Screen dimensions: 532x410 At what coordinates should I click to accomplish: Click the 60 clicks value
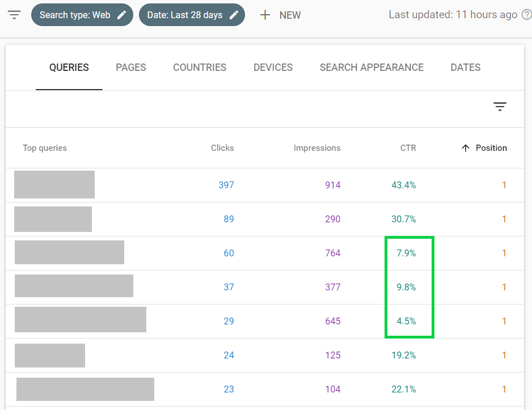[x=229, y=253]
